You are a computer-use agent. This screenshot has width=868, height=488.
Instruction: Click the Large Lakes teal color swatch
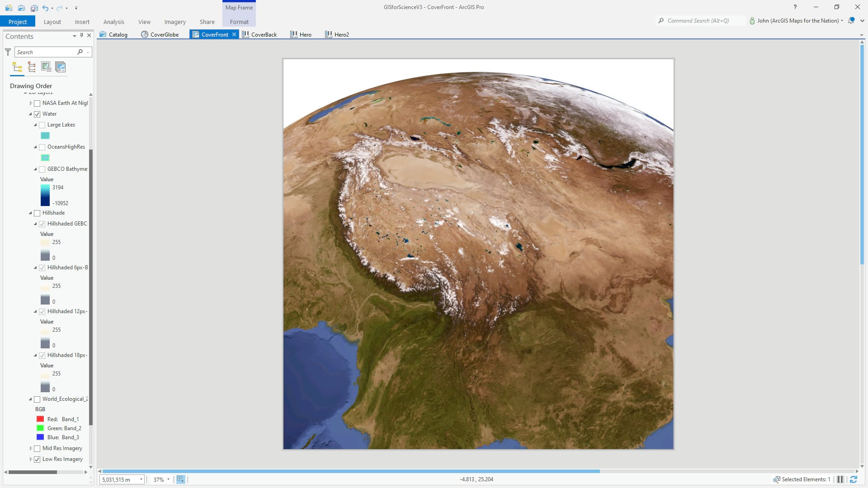[45, 136]
